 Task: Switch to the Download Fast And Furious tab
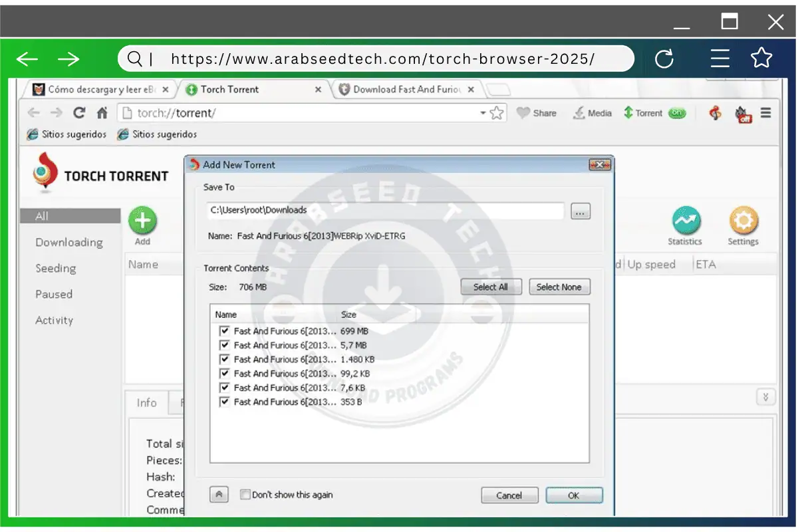pos(406,89)
